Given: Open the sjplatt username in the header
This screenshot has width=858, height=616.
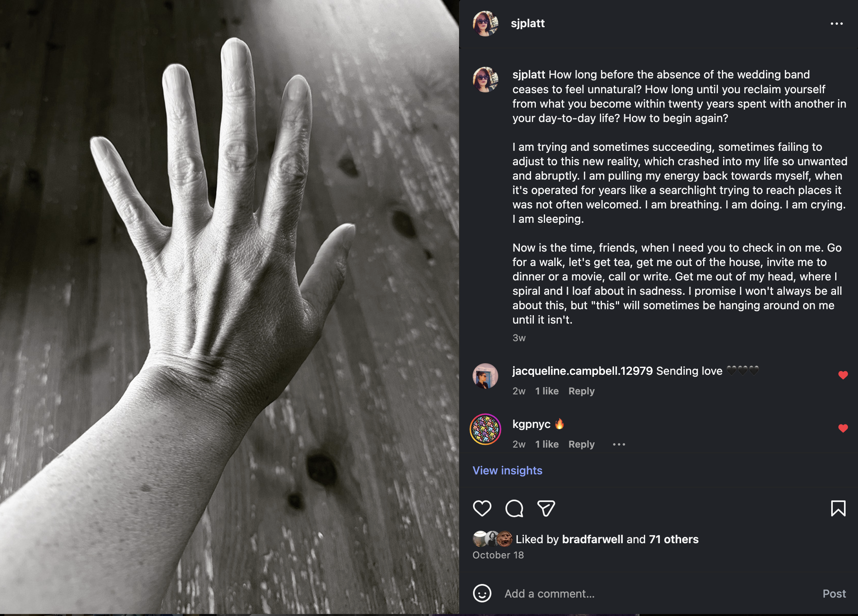Looking at the screenshot, I should tap(527, 23).
